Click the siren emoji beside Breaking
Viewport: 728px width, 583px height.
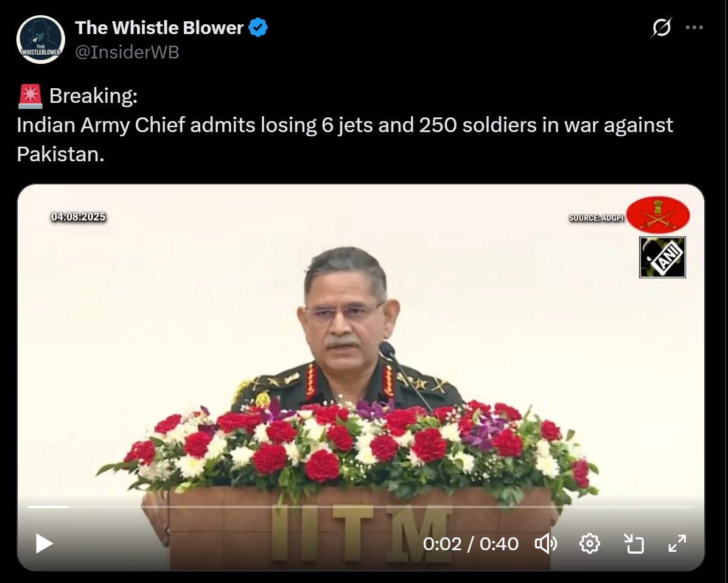(30, 96)
